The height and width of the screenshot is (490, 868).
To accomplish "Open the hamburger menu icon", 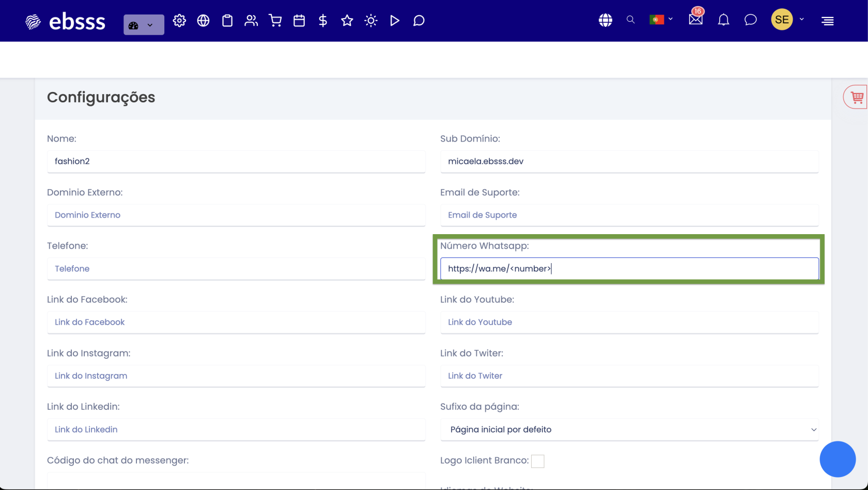I will (x=828, y=21).
